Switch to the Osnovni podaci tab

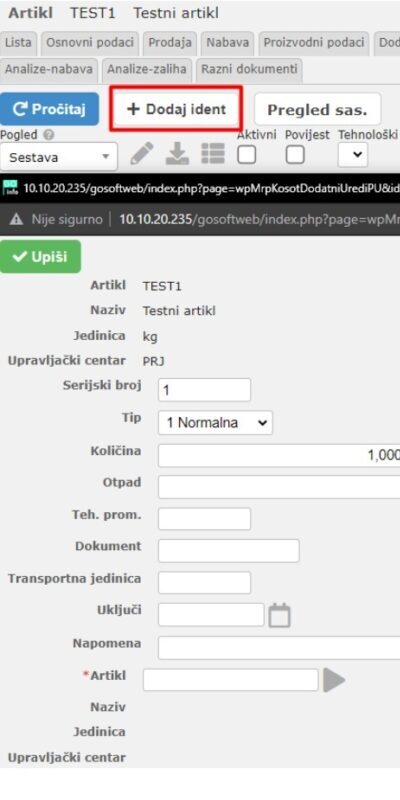pyautogui.click(x=90, y=43)
